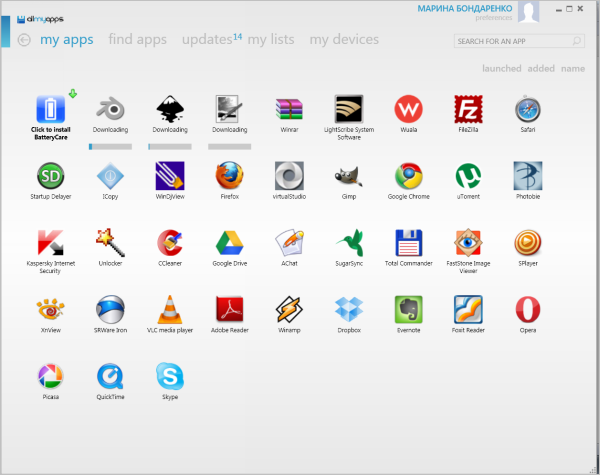
Task: Open Total Commander icon
Action: pyautogui.click(x=409, y=242)
